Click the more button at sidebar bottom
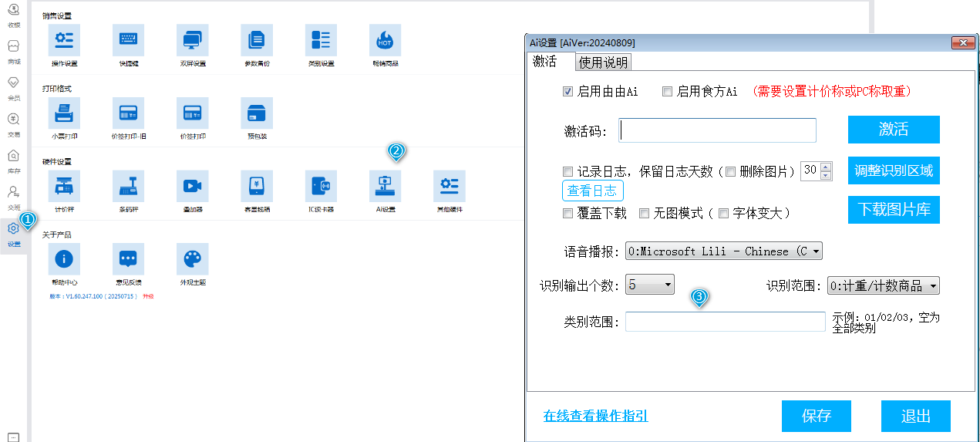Viewport: 980px width, 442px height. 13,437
